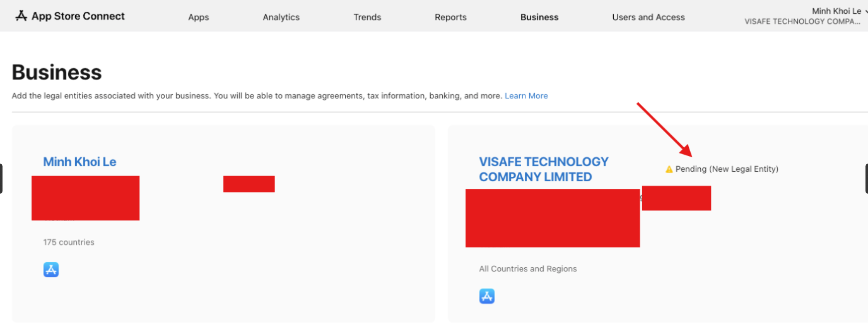
Task: Open the VISAFE TECHNOLOGY COMPANY LIMITED entity
Action: click(x=543, y=169)
